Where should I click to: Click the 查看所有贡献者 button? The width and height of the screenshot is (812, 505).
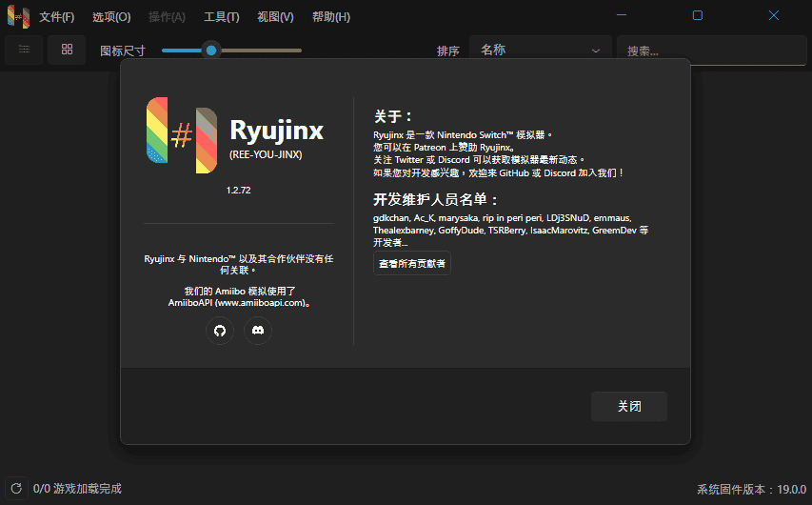pos(412,263)
